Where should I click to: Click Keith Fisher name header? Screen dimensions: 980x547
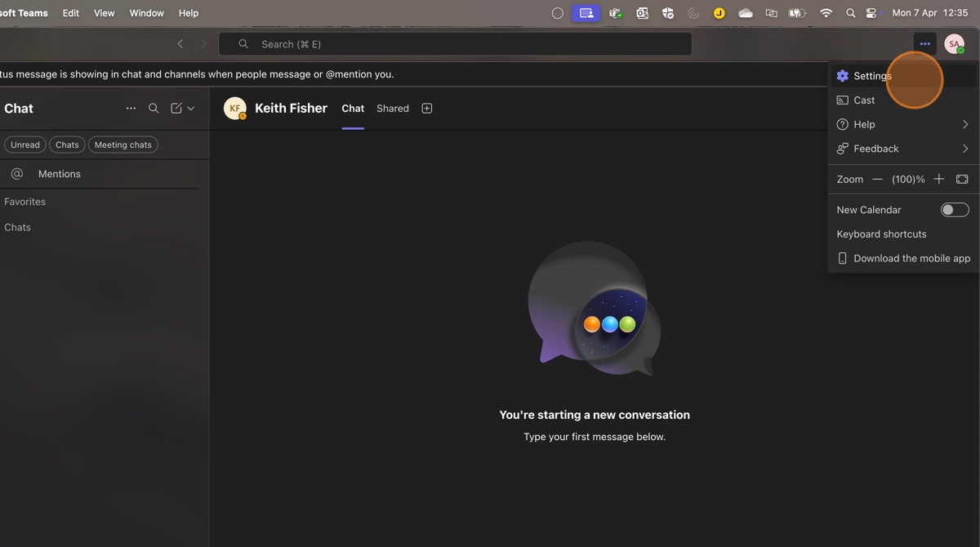(x=291, y=108)
